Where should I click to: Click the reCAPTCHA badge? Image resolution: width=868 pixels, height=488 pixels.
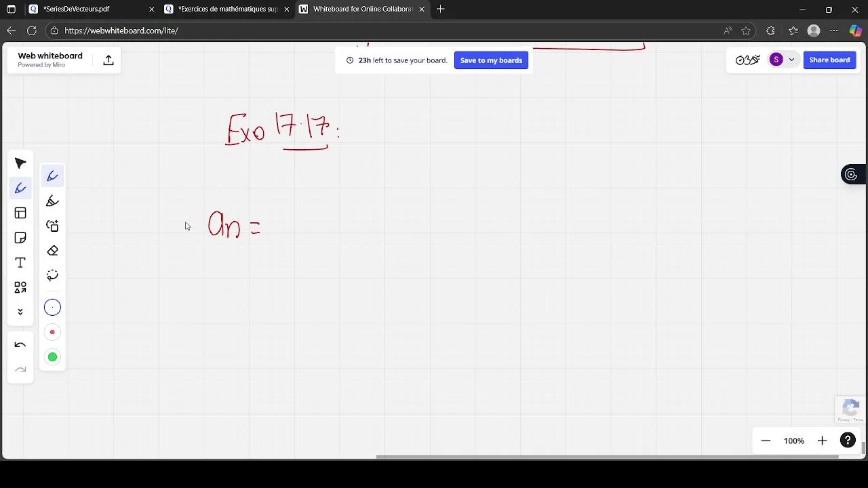coord(850,410)
